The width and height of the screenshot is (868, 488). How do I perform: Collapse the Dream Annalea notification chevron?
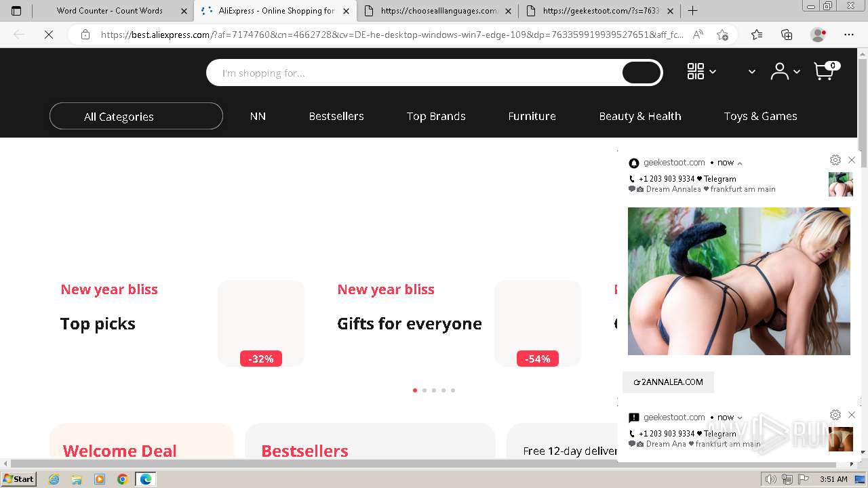(740, 163)
